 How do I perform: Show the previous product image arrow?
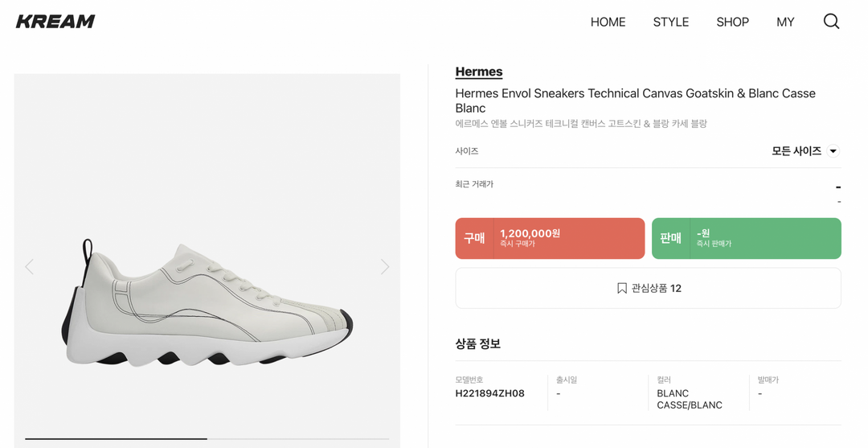point(30,266)
